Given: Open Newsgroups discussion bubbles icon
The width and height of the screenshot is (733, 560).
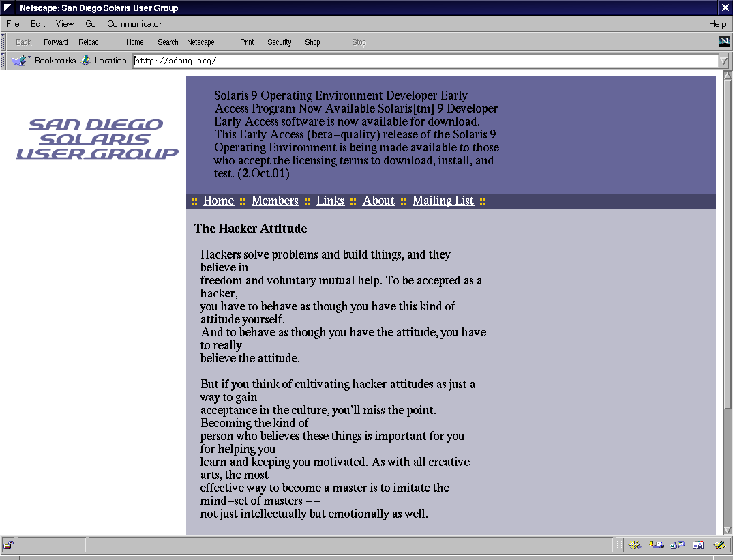Looking at the screenshot, I should tap(677, 544).
